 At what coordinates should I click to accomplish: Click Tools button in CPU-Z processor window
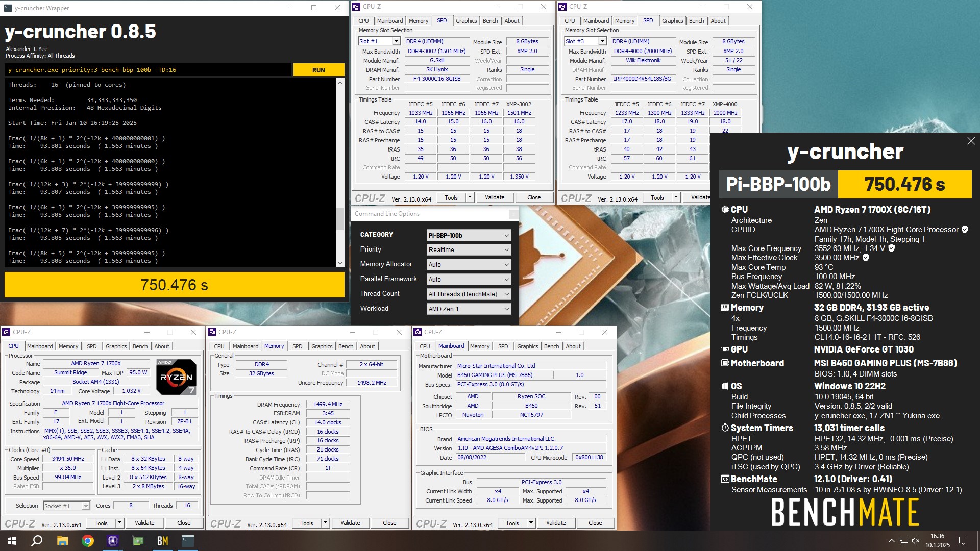[101, 523]
